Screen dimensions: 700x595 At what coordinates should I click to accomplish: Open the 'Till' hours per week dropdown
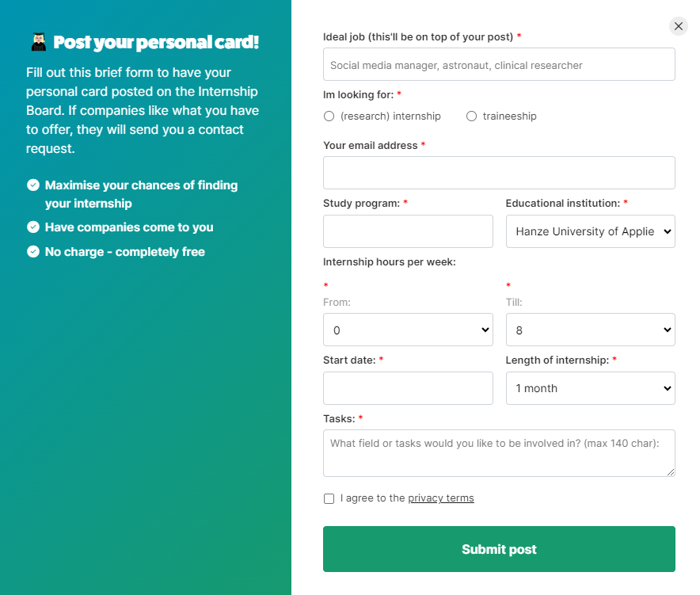(590, 330)
